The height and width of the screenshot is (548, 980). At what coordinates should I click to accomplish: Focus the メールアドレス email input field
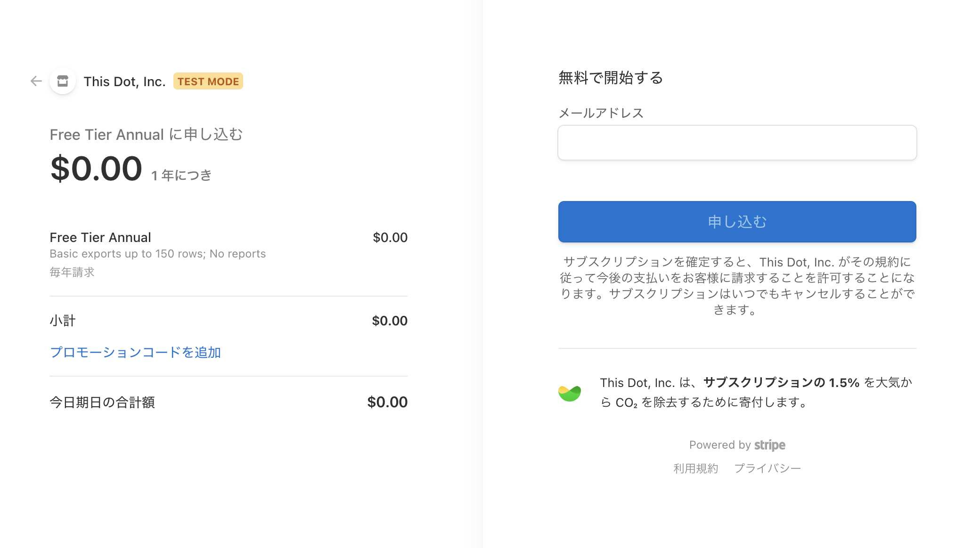click(x=737, y=143)
